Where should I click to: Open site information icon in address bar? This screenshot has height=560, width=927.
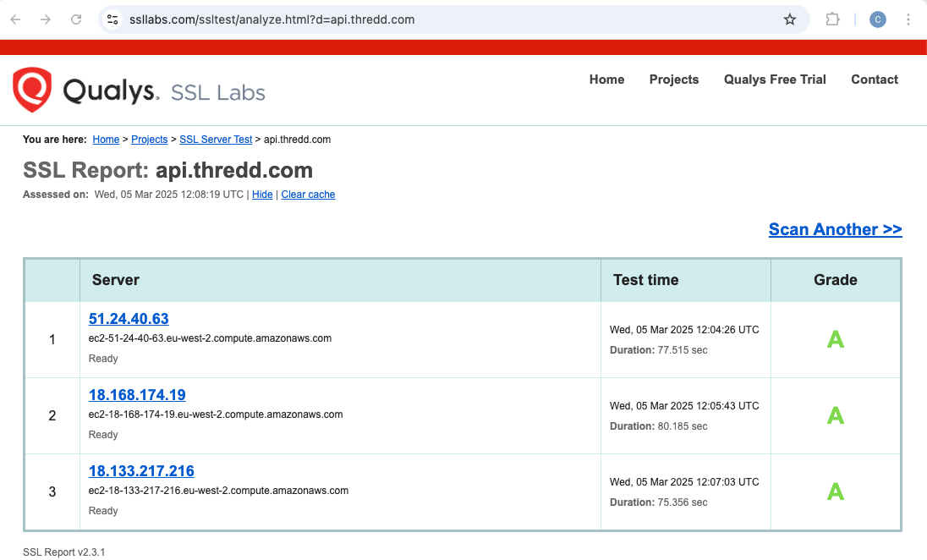pos(112,19)
